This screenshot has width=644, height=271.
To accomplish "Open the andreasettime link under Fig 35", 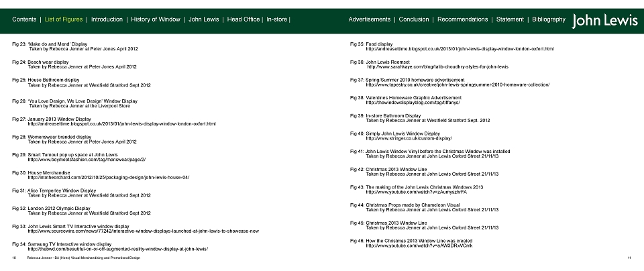I will point(460,49).
